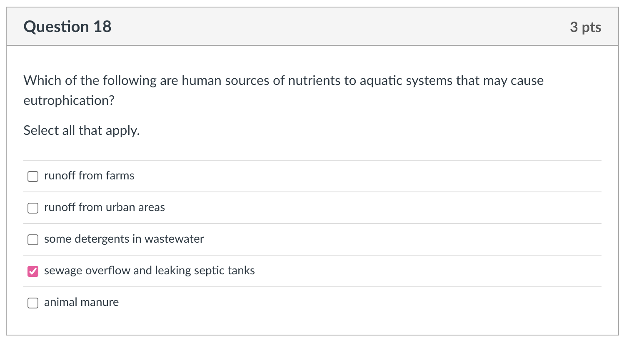Screen dimensions: 644x343
Task: Select the 'animal manure' checkbox
Action: (33, 303)
